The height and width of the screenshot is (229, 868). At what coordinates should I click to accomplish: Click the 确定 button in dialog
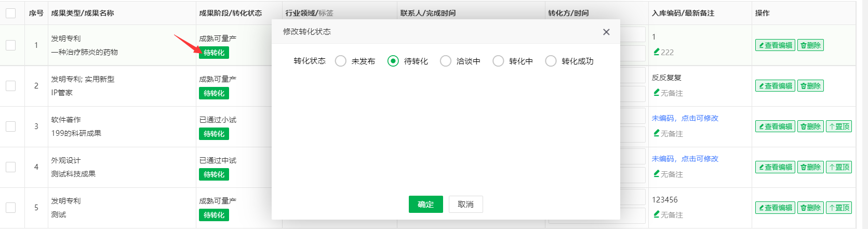coord(425,204)
